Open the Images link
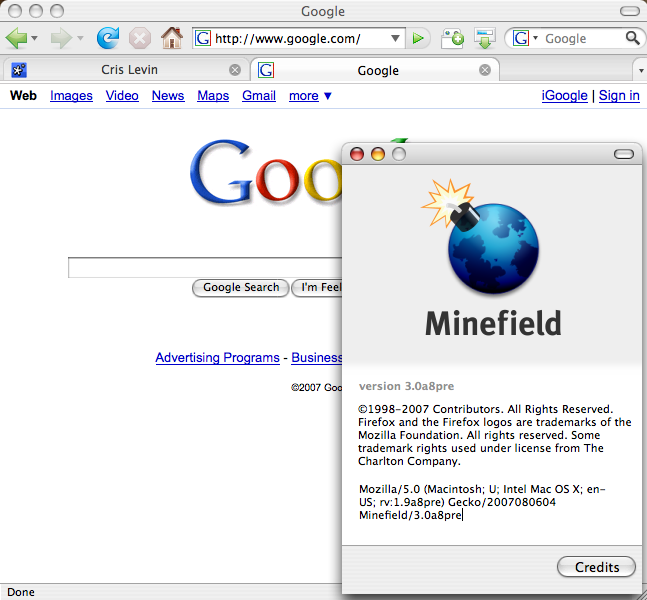The width and height of the screenshot is (647, 600). click(71, 96)
